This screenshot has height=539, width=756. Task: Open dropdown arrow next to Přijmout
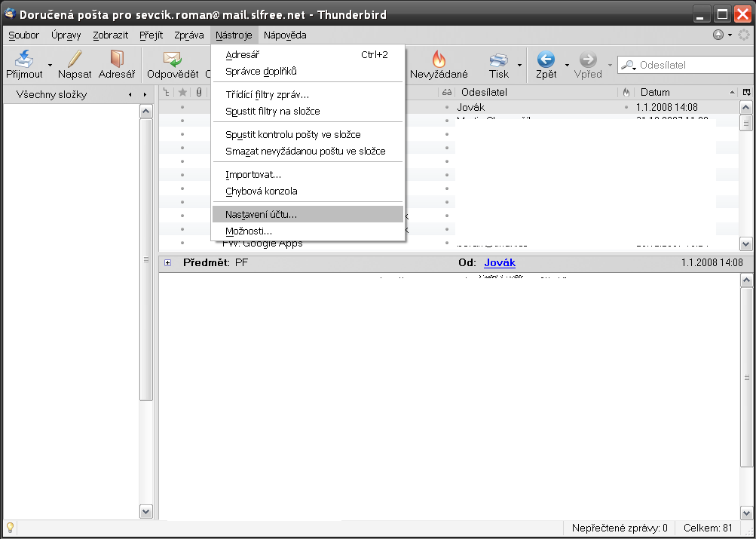(x=51, y=66)
